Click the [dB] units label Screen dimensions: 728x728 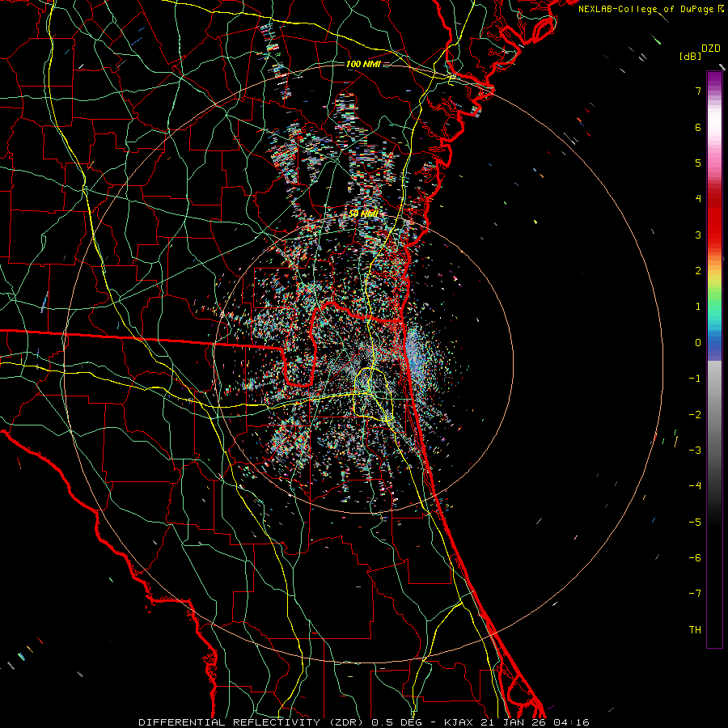pos(691,56)
